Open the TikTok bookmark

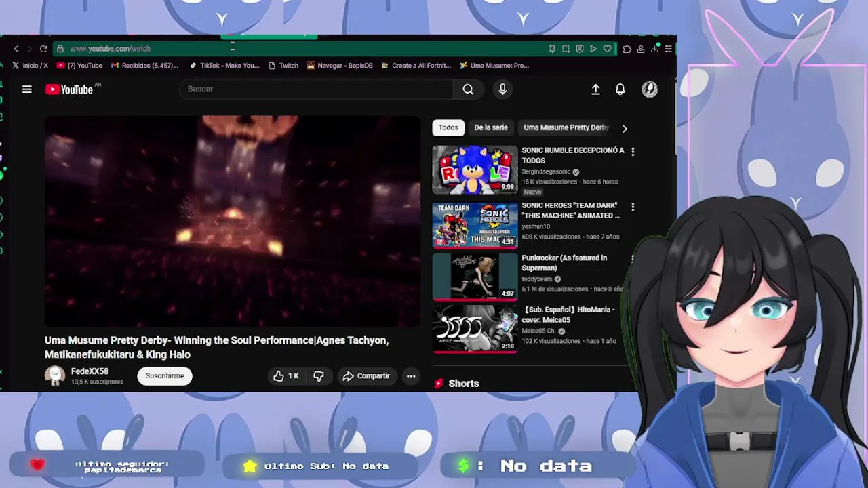tap(224, 66)
